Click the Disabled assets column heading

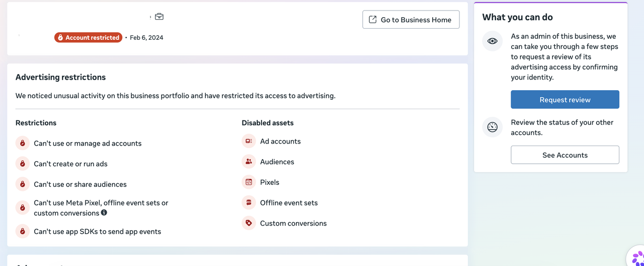click(268, 123)
